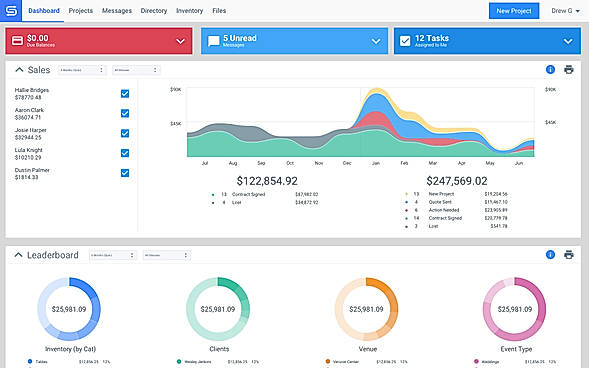
Task: Click the Venue donut chart
Action: 366,309
